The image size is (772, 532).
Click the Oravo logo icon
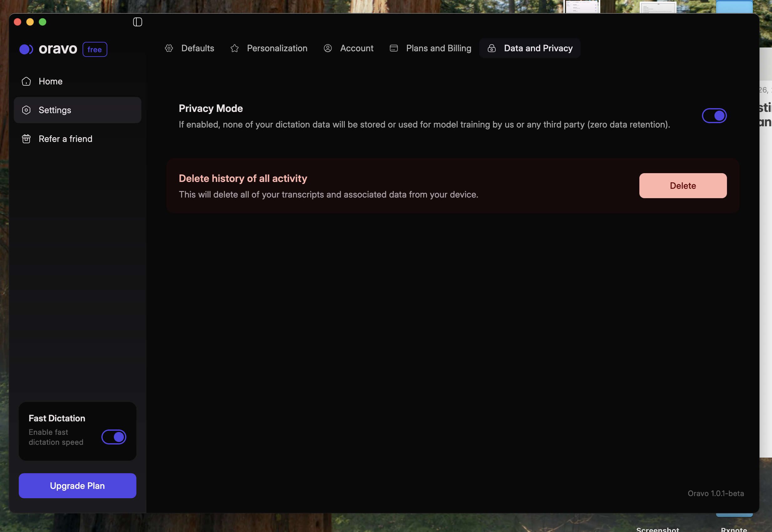click(26, 49)
